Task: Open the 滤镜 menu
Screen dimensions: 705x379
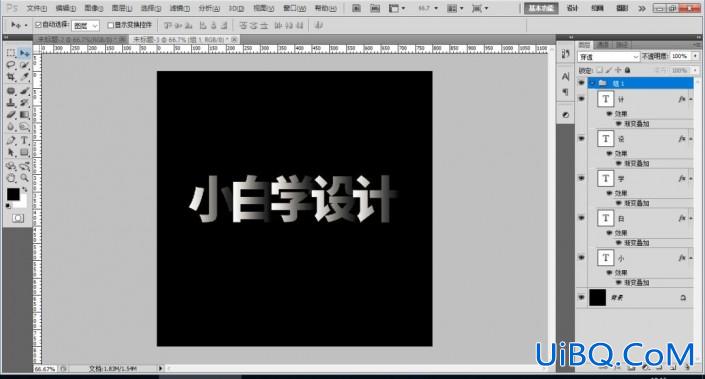Action: tap(179, 9)
